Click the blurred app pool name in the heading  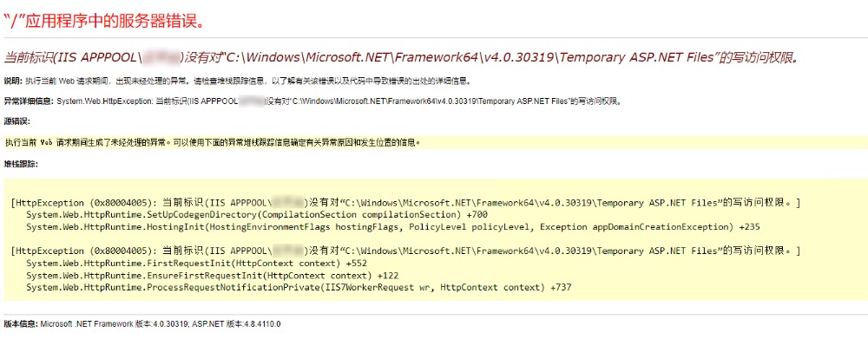[162, 57]
